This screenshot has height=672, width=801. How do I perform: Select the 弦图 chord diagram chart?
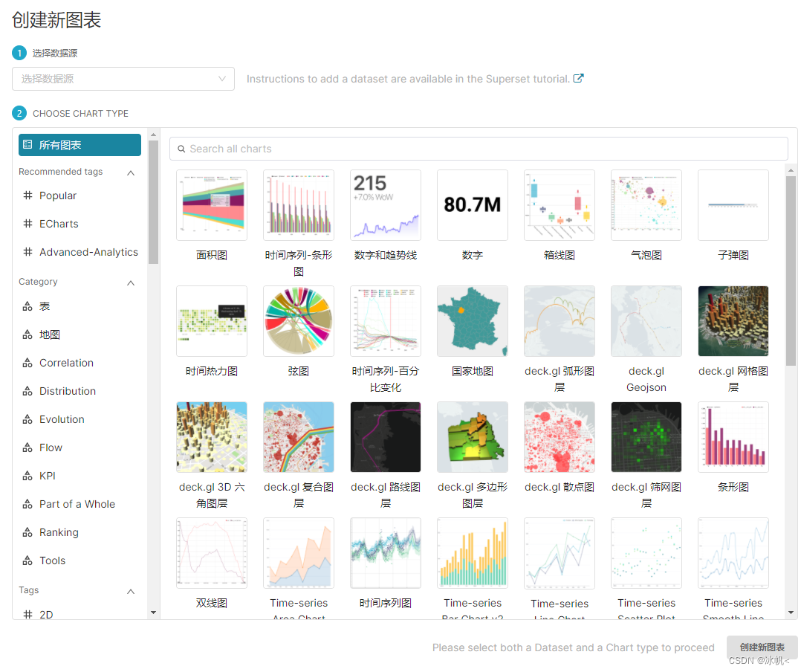click(298, 321)
